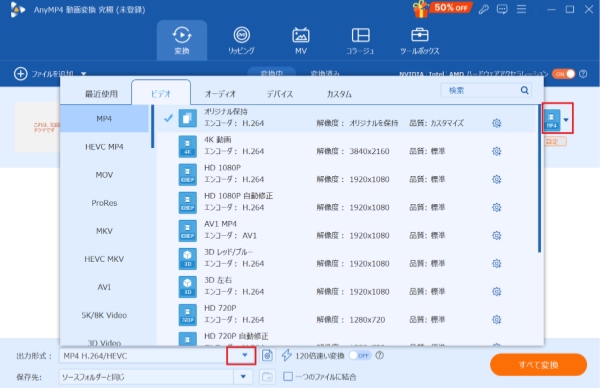This screenshot has width=600, height=388.
Task: Choose the AV1 MP4 preset icon
Action: click(188, 230)
